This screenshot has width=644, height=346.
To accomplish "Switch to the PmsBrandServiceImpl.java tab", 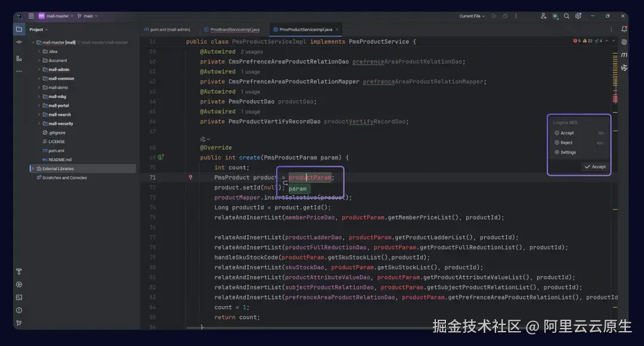I will click(234, 29).
